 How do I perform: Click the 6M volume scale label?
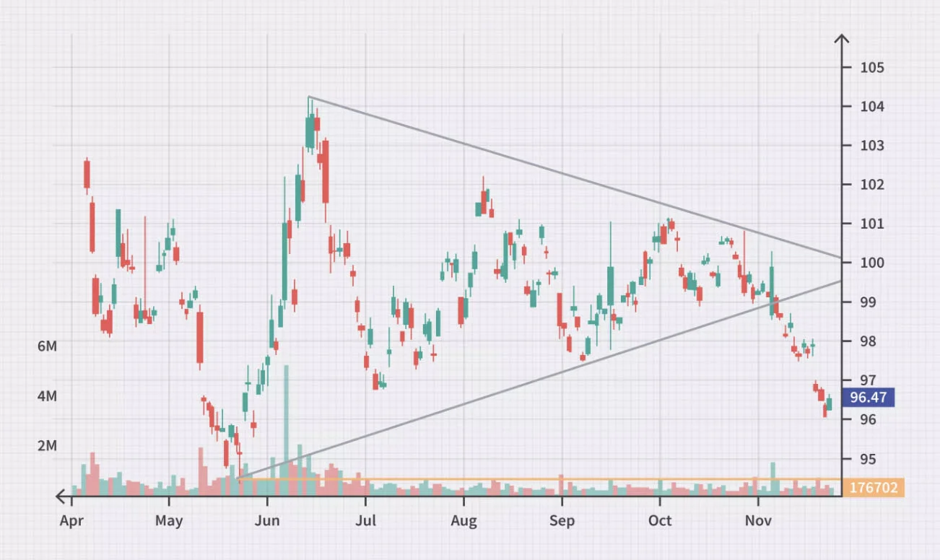click(47, 346)
